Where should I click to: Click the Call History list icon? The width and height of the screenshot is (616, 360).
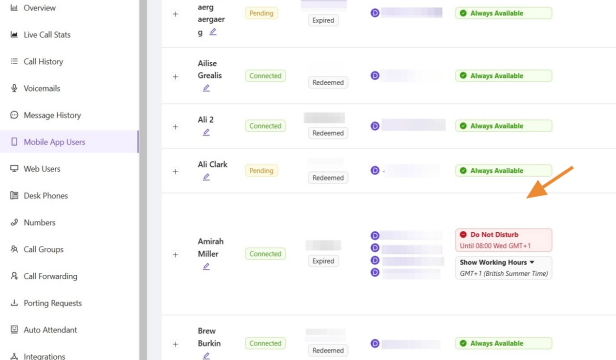(x=14, y=61)
